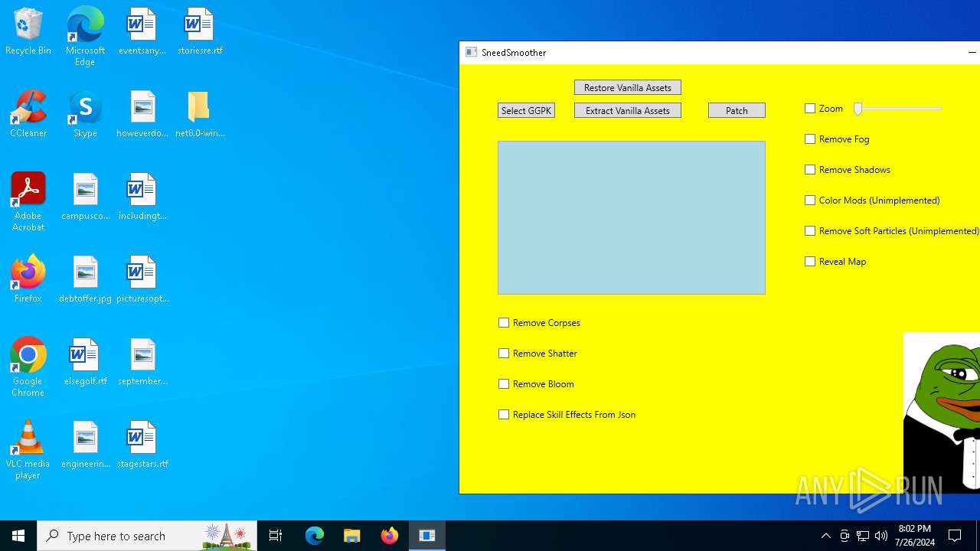Select the Adobe Acrobat desktop shortcut
980x551 pixels.
pyautogui.click(x=28, y=202)
